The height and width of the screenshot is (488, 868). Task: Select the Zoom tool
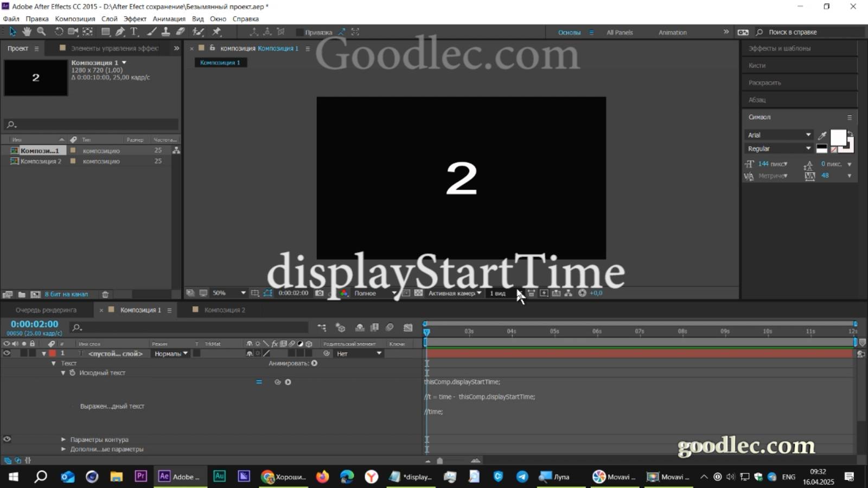click(x=41, y=31)
